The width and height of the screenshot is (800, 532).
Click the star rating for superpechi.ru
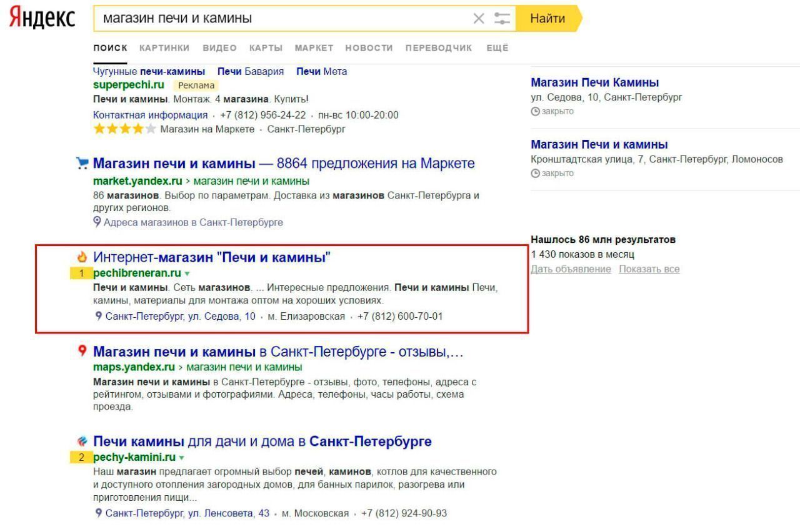pyautogui.click(x=124, y=129)
